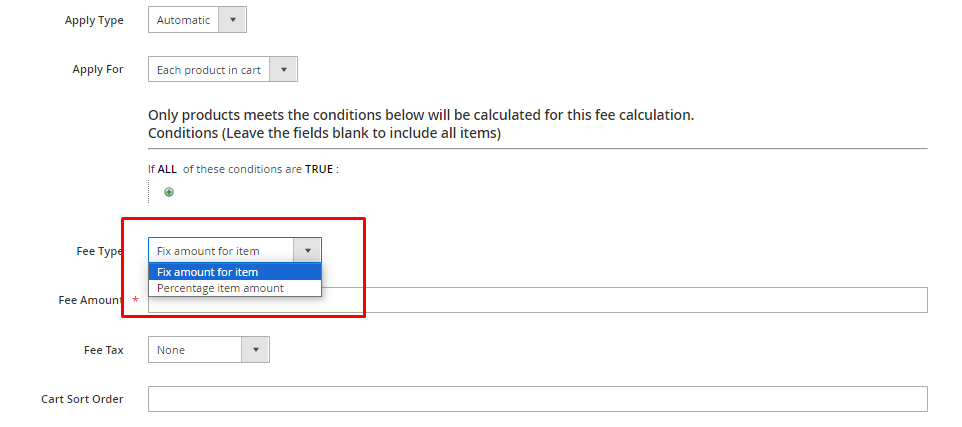Open the Apply Type 'Automatic' dropdown
962x427 pixels.
(x=183, y=20)
